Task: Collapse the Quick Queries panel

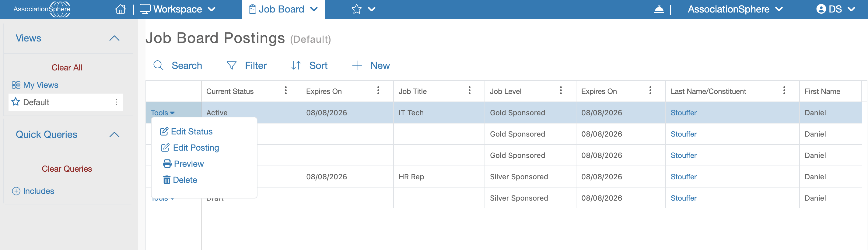Action: (114, 134)
